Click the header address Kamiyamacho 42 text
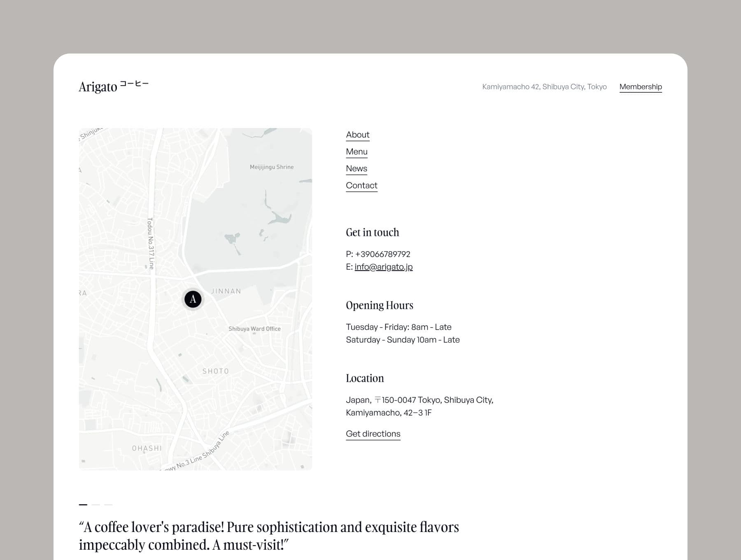Image resolution: width=741 pixels, height=560 pixels. (544, 87)
